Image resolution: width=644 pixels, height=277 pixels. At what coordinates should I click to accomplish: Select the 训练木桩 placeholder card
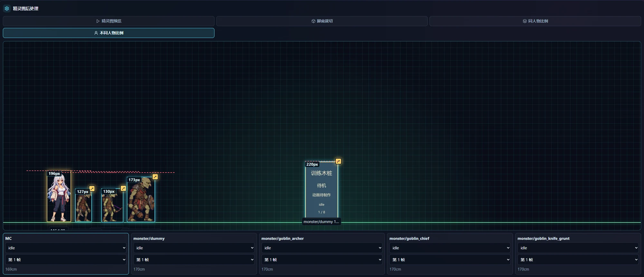pos(321,190)
